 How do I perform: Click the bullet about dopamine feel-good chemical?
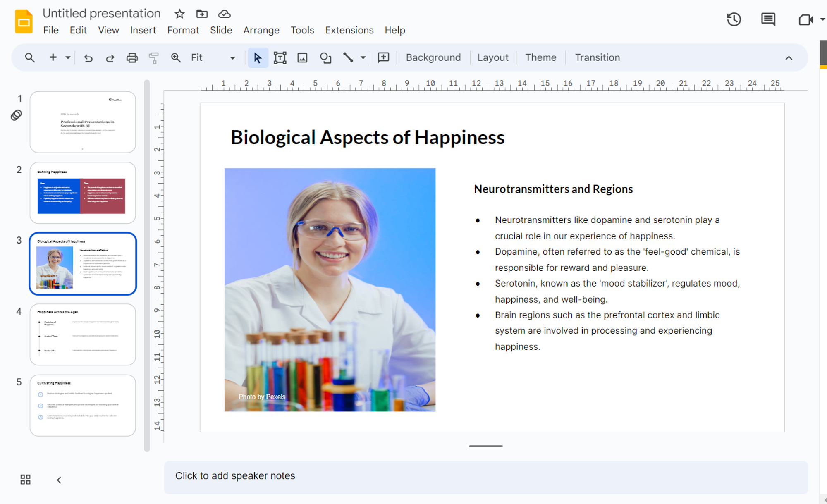[x=617, y=260]
